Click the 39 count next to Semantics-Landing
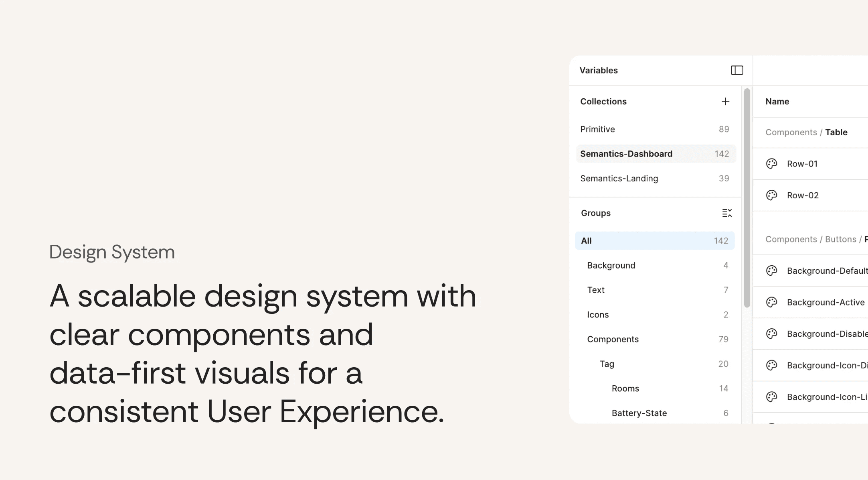This screenshot has width=868, height=480. click(x=724, y=179)
